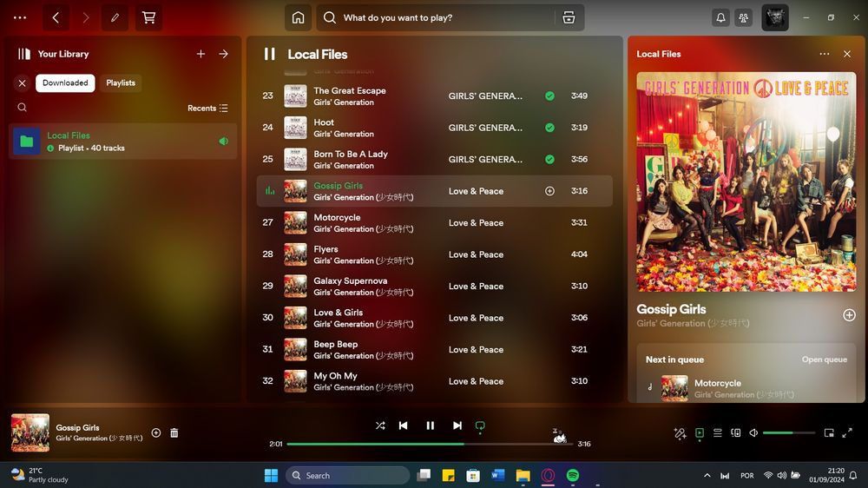Select Beep Beep track
The width and height of the screenshot is (868, 488).
click(434, 350)
